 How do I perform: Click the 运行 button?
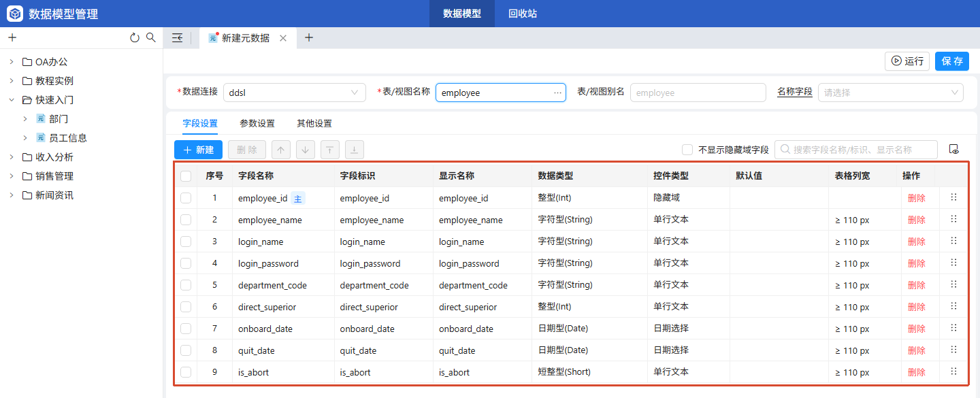pos(907,61)
